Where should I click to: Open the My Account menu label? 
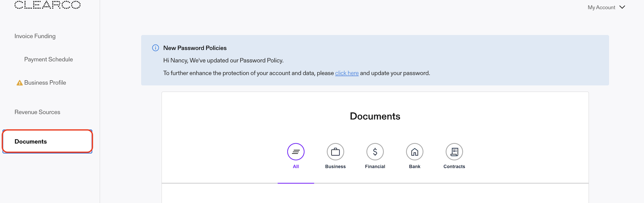coord(601,7)
